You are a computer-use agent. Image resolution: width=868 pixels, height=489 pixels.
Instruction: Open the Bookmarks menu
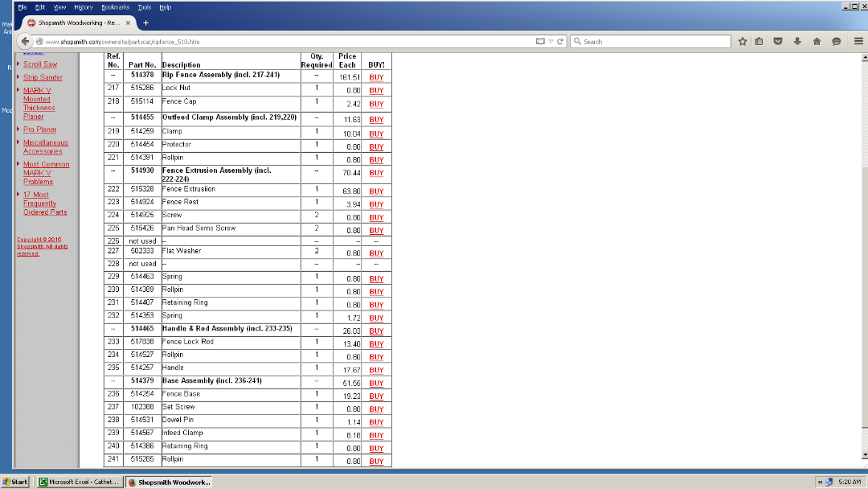tap(115, 7)
